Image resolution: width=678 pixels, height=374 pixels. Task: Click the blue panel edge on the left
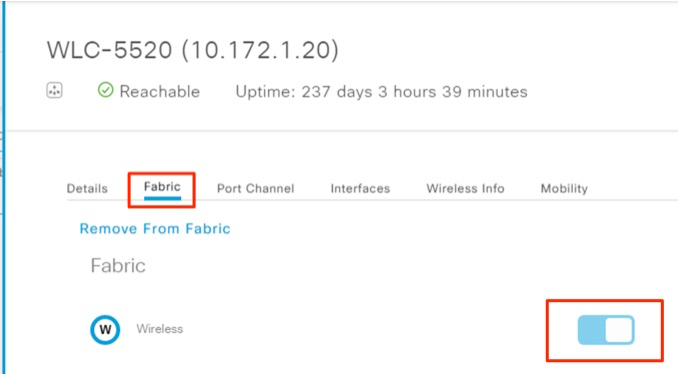click(4, 187)
